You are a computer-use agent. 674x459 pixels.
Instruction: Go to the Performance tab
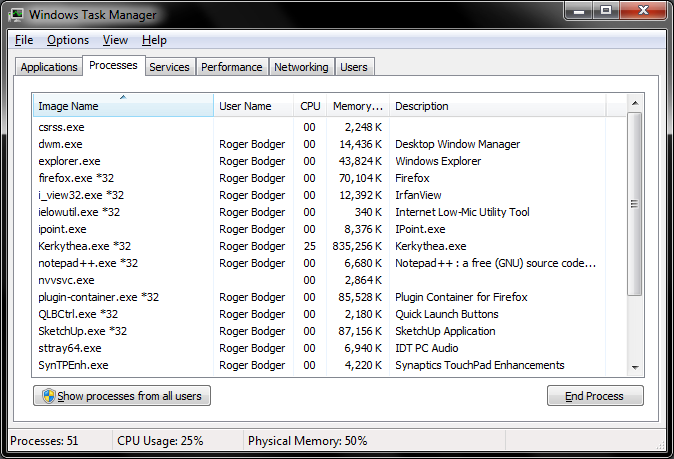231,67
